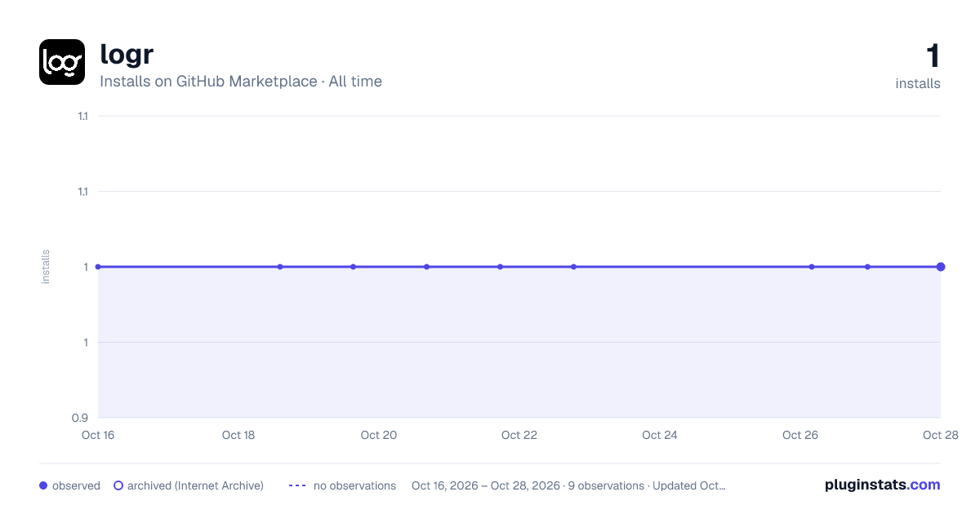
Task: Click the '0.9' y-axis label
Action: 80,418
